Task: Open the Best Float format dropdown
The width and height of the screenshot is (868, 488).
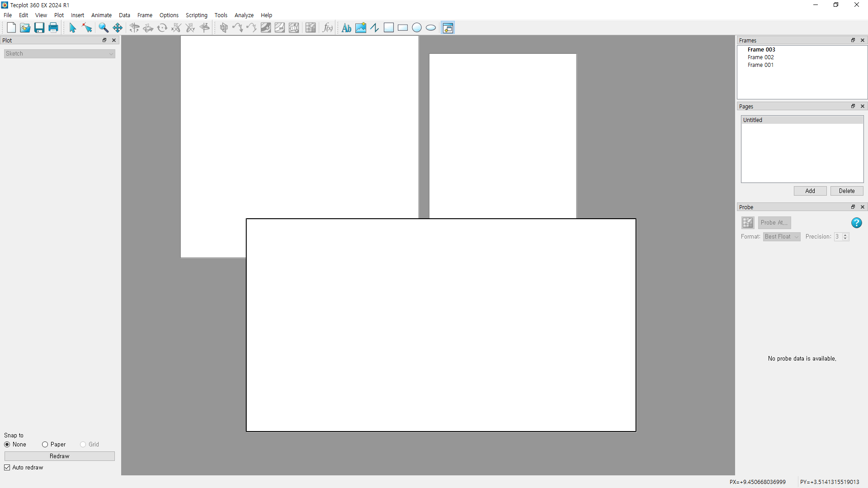Action: pos(781,237)
